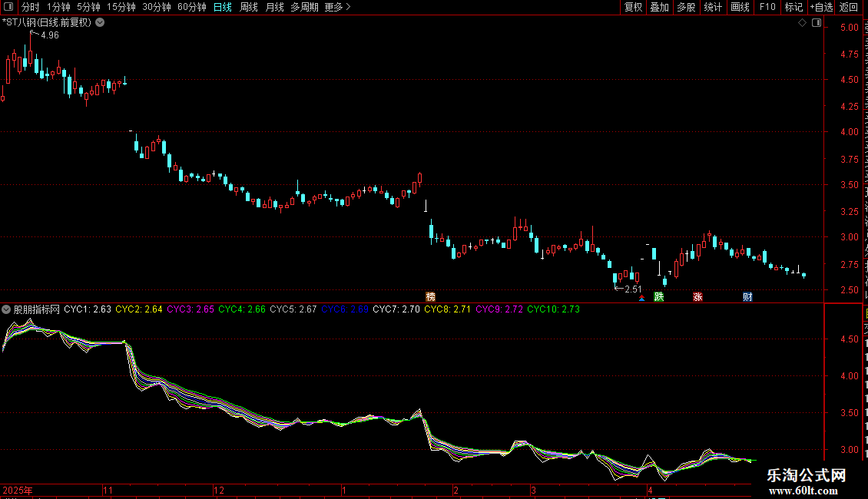This screenshot has width=868, height=499.
Task: Open F10 company information
Action: (767, 7)
